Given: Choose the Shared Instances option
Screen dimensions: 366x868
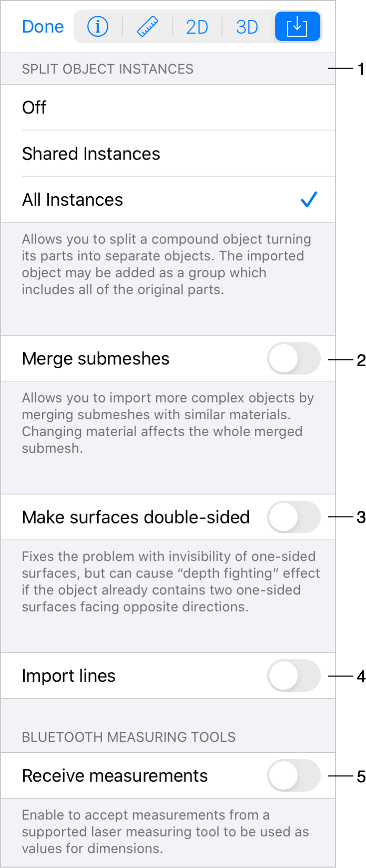Looking at the screenshot, I should click(x=91, y=154).
